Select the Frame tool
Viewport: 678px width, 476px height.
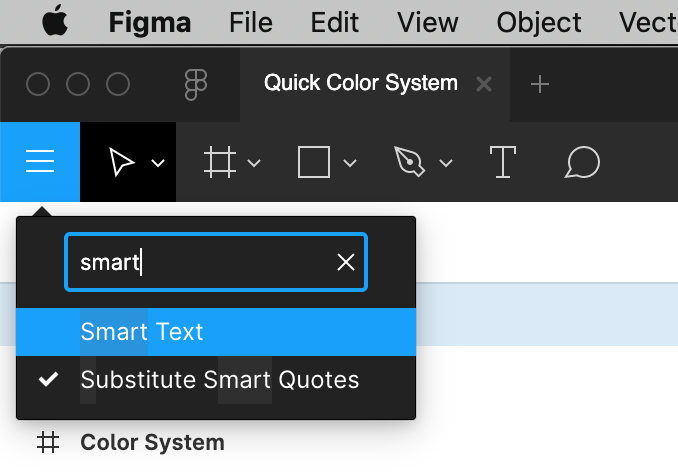point(220,162)
